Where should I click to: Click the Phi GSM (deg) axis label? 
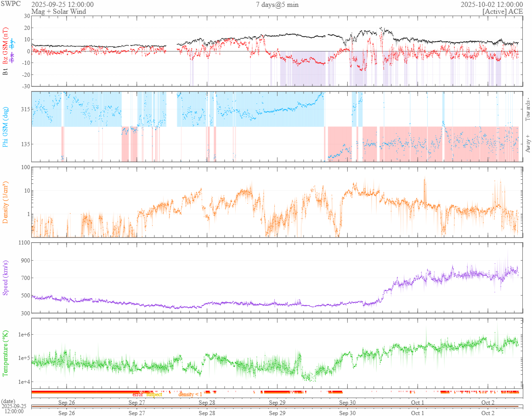click(x=5, y=127)
